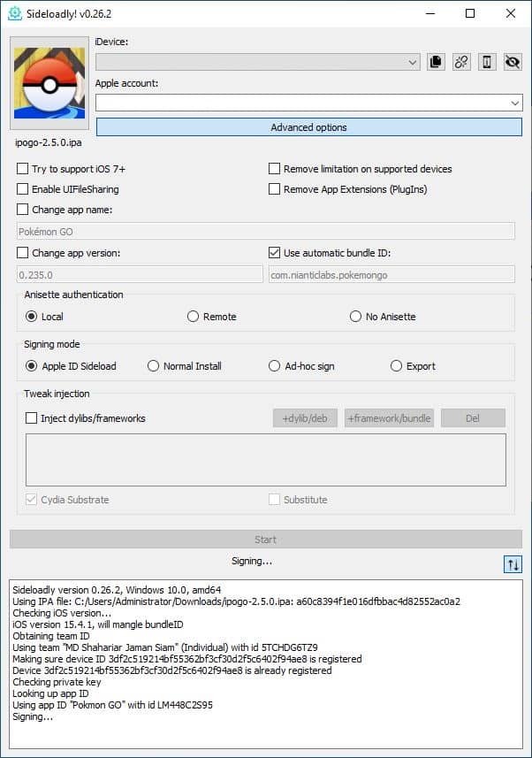Open the Apple account dropdown
Image resolution: width=532 pixels, height=758 pixels.
tap(308, 103)
